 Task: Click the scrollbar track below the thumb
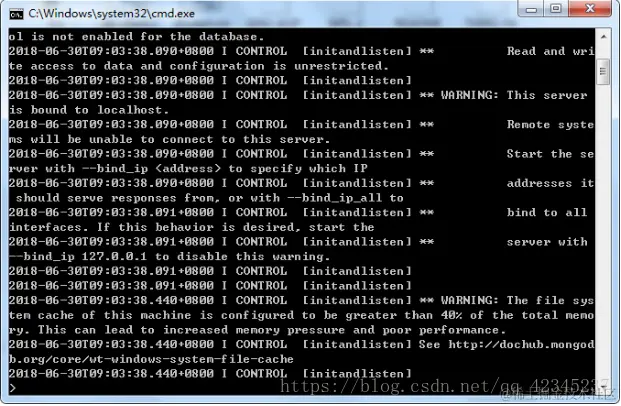tap(603, 232)
